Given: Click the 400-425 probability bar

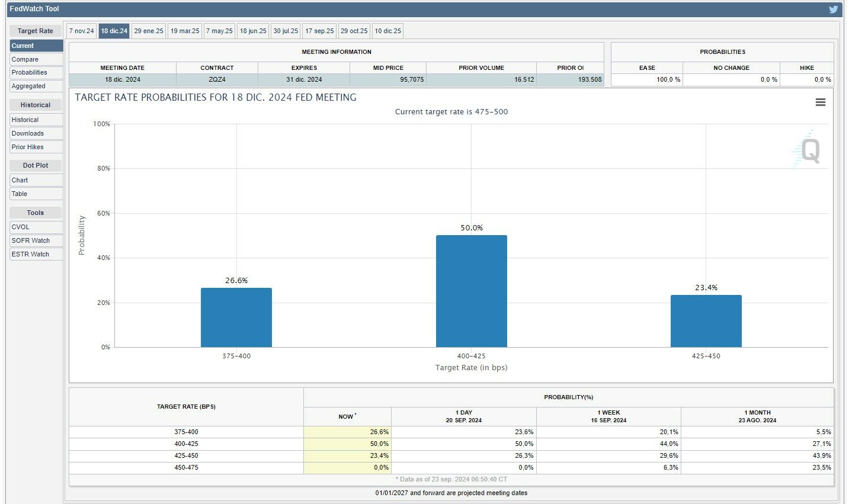Looking at the screenshot, I should click(471, 291).
